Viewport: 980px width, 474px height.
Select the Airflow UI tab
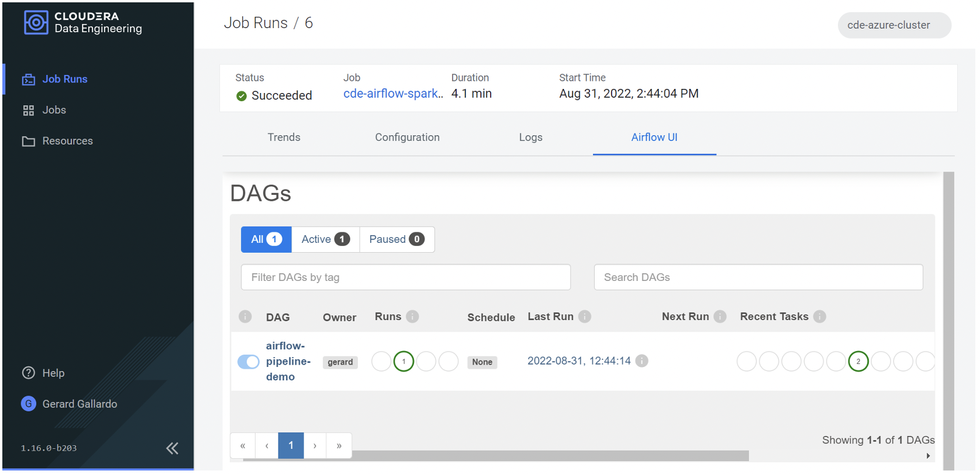[x=654, y=138]
